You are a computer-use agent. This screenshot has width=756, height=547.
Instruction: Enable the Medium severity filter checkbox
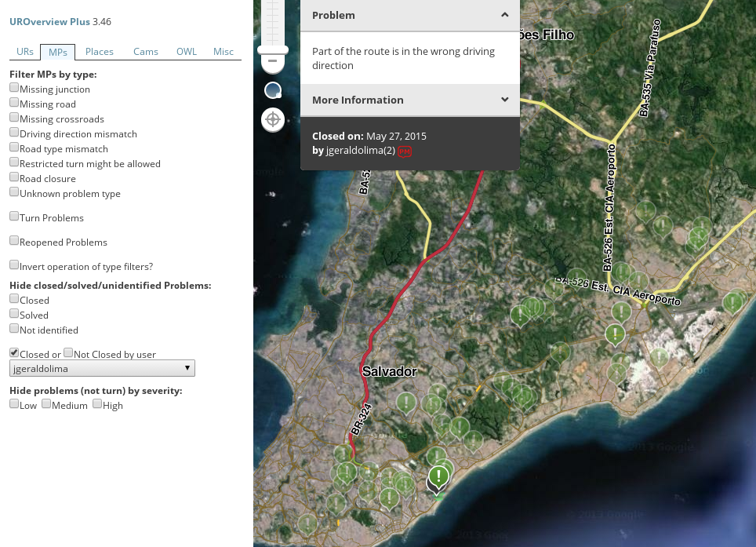point(46,403)
